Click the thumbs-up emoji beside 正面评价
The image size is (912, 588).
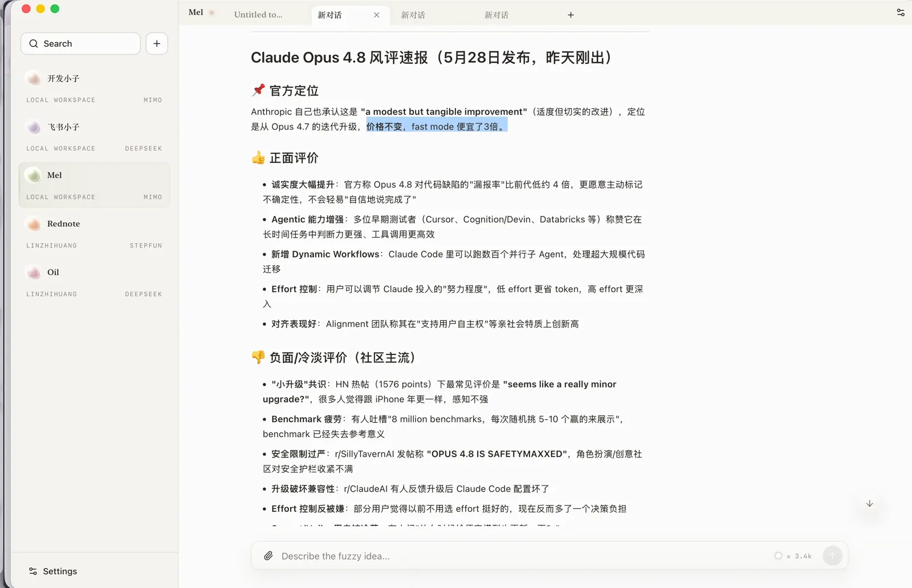(258, 157)
